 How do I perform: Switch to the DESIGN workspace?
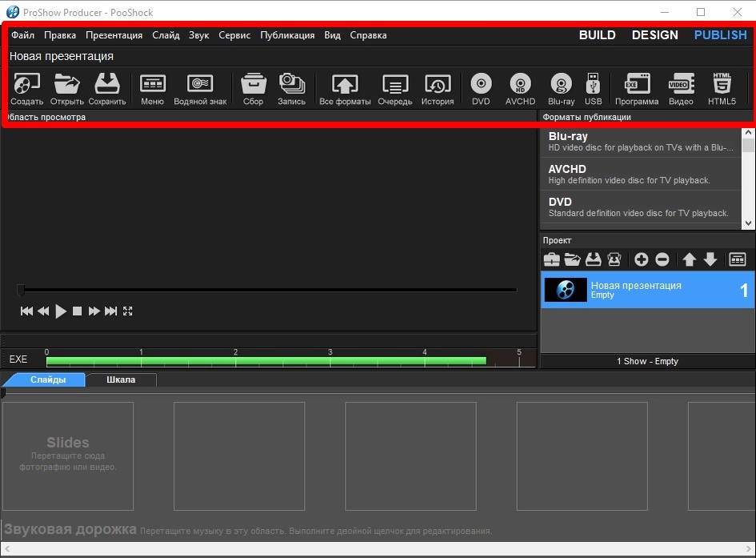[x=654, y=35]
